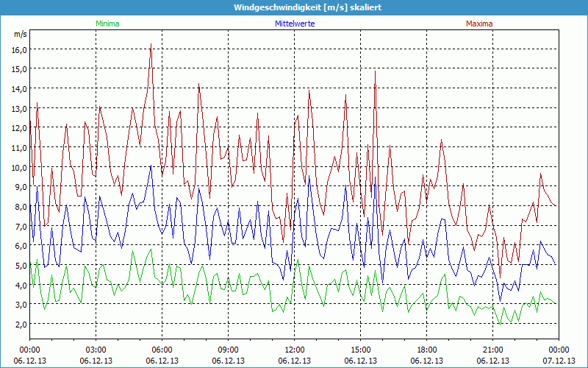The width and height of the screenshot is (588, 368).
Task: Click the 3,0 y-axis value
Action: click(x=22, y=305)
